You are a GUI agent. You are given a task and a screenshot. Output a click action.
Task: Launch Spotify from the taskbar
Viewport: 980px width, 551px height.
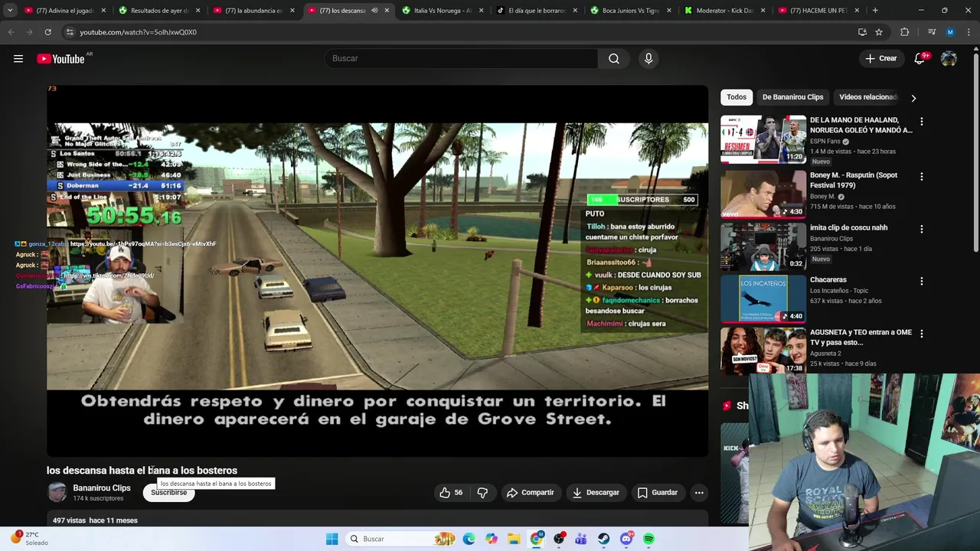tap(648, 539)
